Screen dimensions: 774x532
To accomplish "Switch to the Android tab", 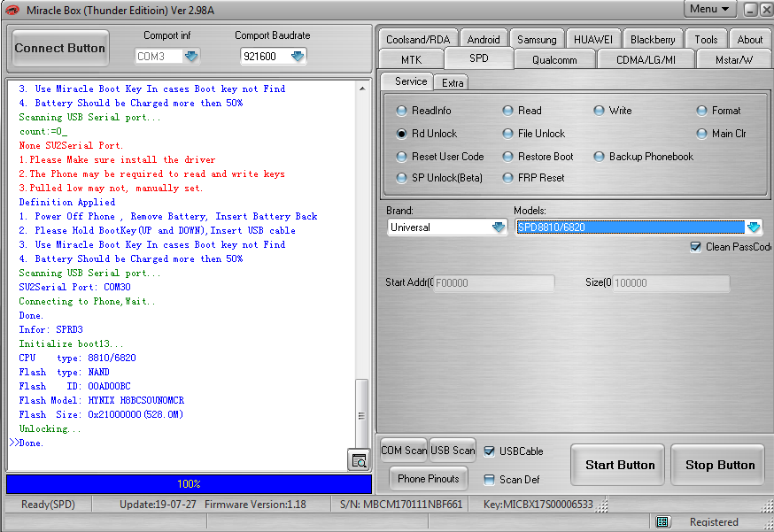I will (x=484, y=40).
